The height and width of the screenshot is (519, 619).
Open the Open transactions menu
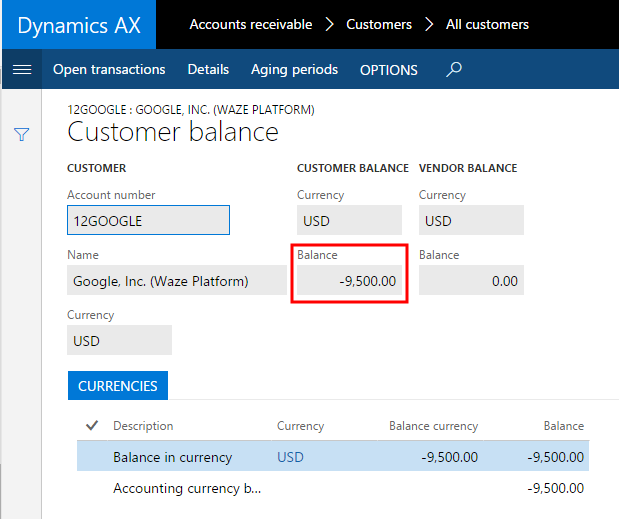(109, 69)
